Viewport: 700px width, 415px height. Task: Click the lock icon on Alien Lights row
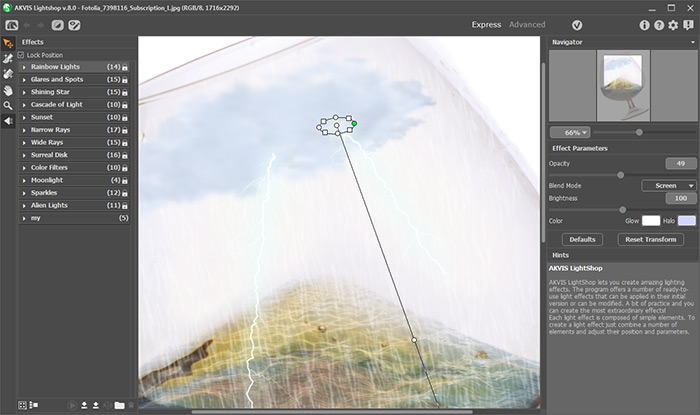click(125, 206)
